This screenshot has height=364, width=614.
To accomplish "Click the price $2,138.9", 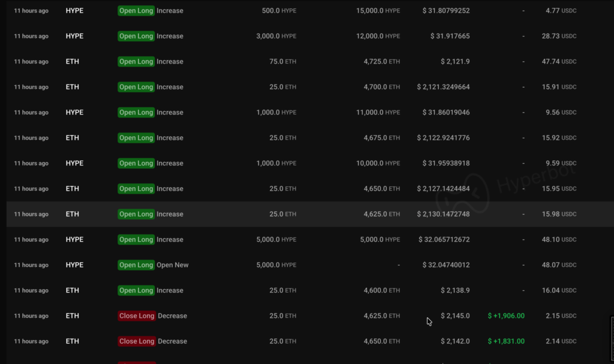I will coord(455,290).
